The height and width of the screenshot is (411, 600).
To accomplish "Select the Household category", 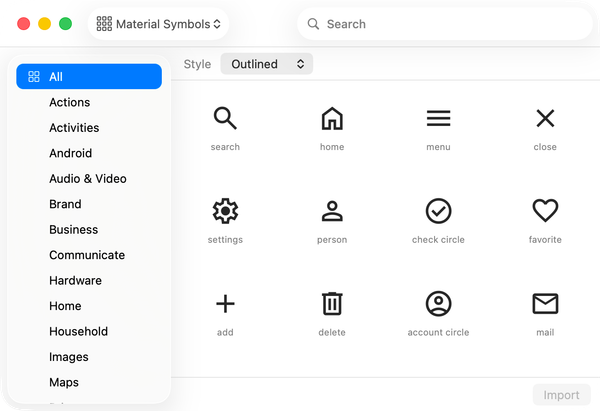I will [x=89, y=331].
